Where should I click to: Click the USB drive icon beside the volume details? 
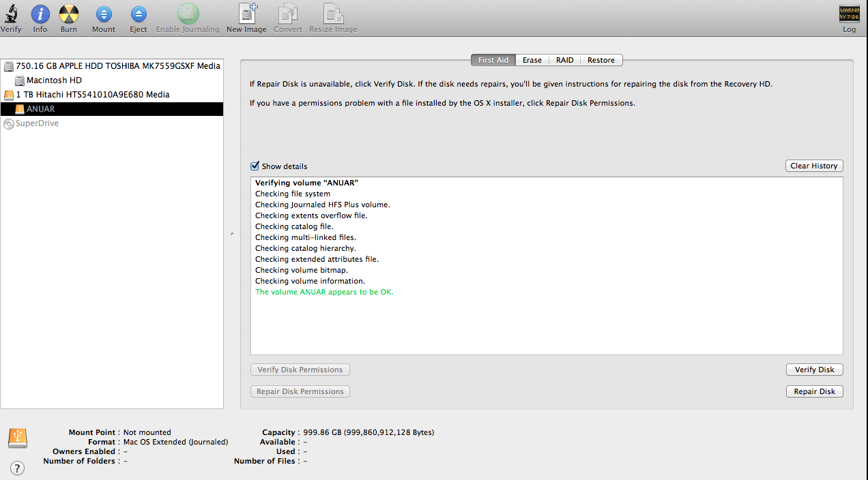tap(18, 438)
